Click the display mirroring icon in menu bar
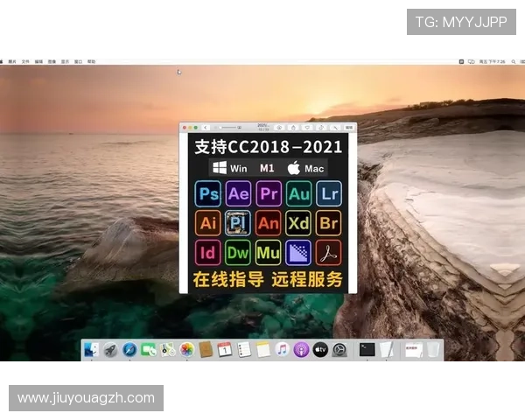The height and width of the screenshot is (420, 525). 472,61
